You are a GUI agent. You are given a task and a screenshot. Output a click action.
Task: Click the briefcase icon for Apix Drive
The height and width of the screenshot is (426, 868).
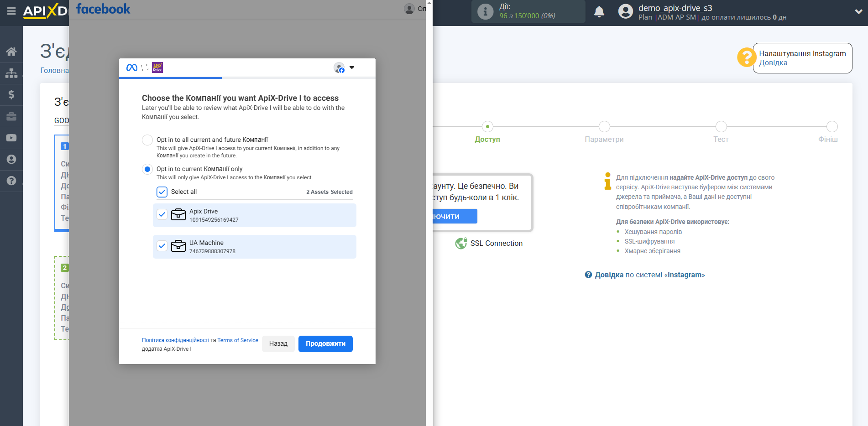point(178,214)
